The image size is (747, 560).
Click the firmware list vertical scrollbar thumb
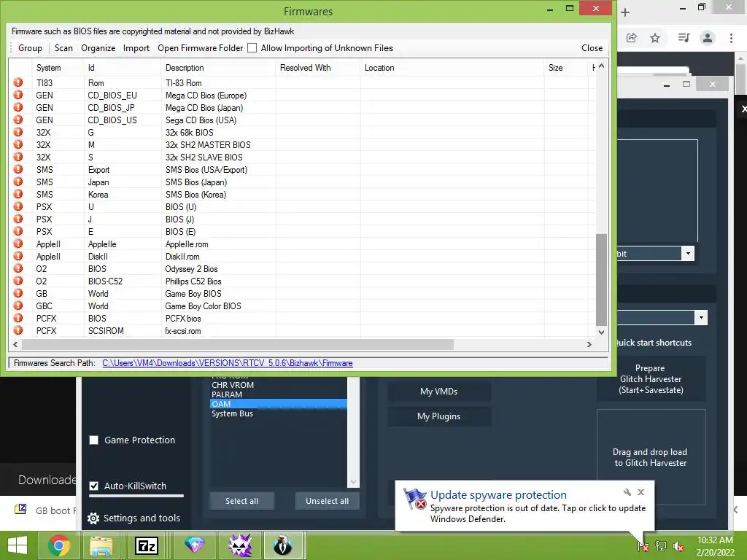[601, 279]
